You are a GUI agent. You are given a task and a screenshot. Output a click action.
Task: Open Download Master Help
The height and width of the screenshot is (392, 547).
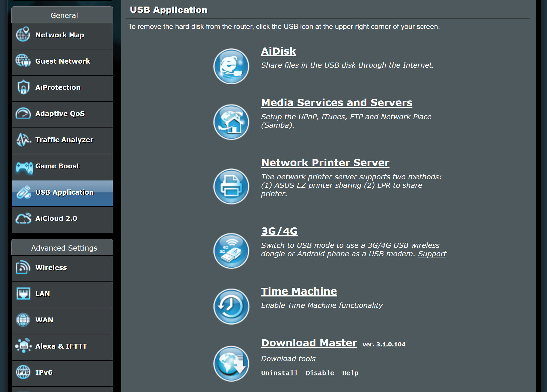click(350, 373)
